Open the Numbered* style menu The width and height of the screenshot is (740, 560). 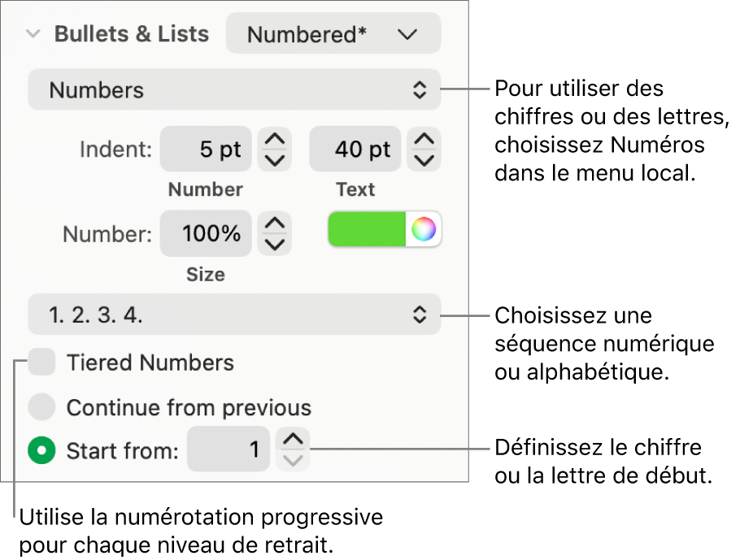click(333, 33)
